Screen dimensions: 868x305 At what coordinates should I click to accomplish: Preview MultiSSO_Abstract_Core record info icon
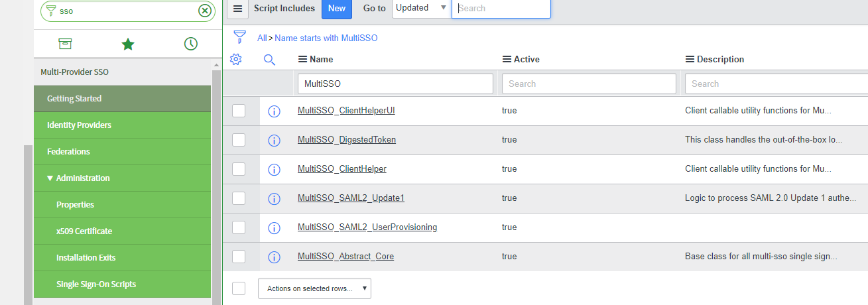coord(274,257)
